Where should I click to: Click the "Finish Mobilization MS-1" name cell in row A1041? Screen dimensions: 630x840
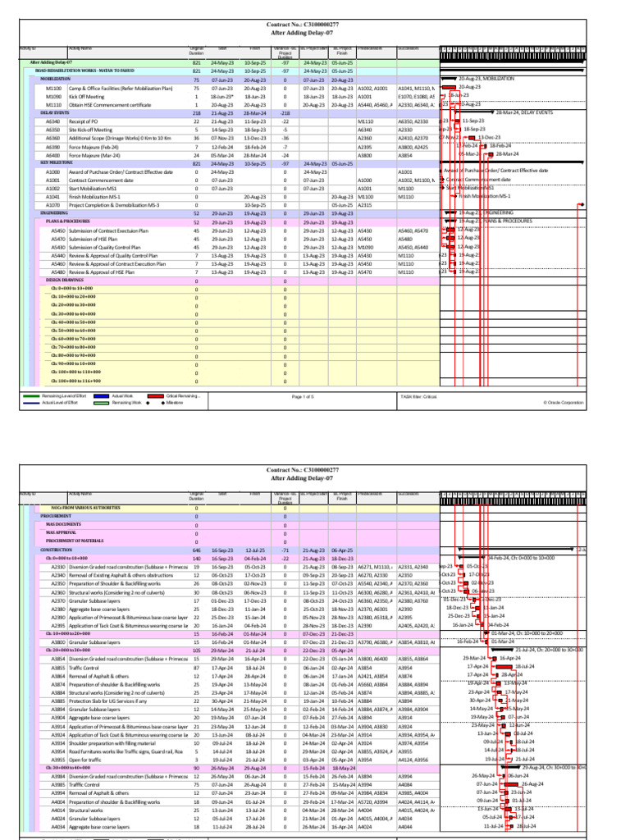[x=94, y=197]
